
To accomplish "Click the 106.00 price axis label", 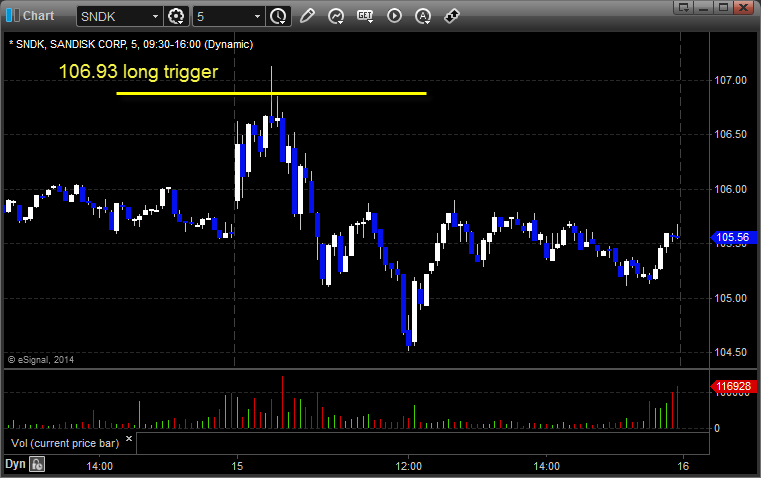I will click(x=730, y=189).
